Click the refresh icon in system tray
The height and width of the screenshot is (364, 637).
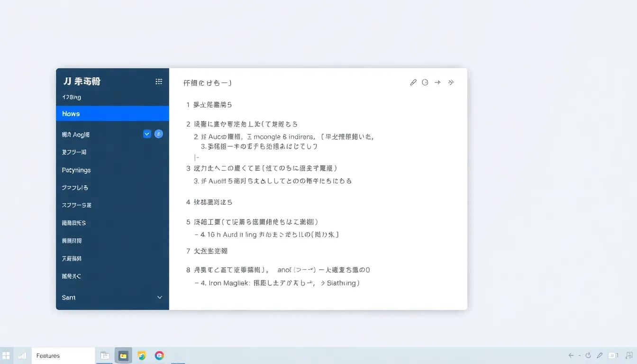(x=588, y=355)
